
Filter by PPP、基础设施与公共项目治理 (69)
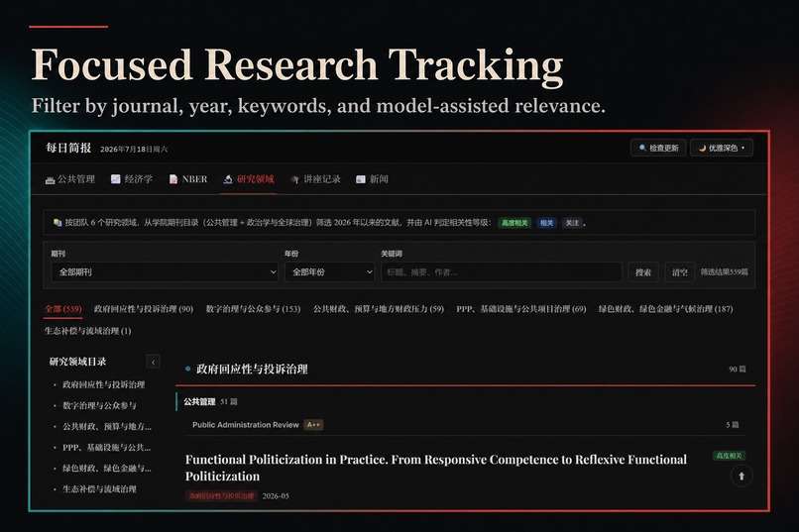coord(521,309)
